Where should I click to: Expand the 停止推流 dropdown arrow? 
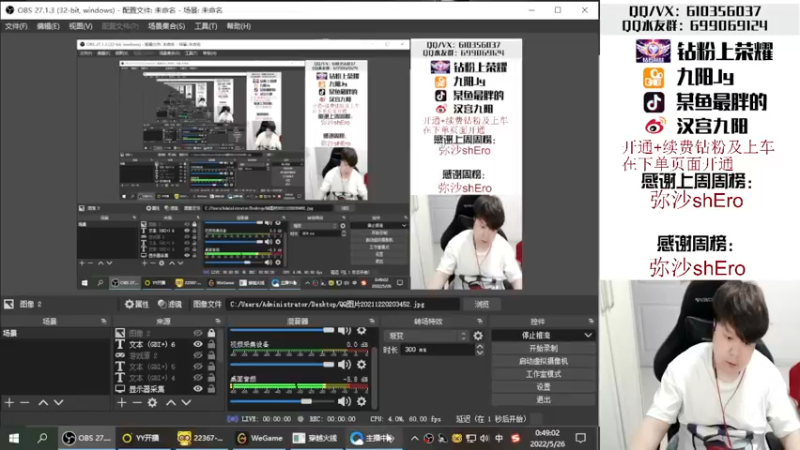[588, 335]
